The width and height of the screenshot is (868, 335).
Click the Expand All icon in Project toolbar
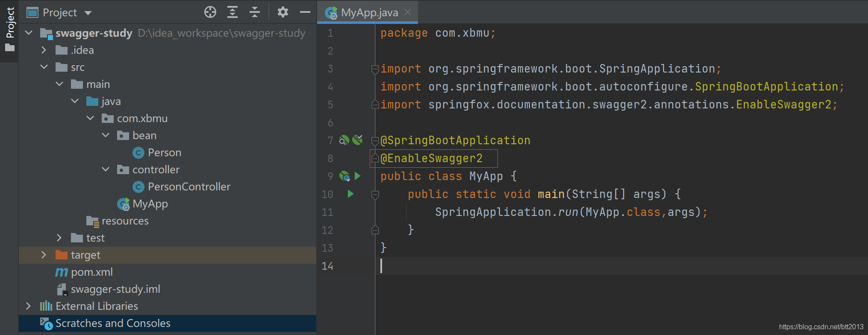(x=232, y=12)
